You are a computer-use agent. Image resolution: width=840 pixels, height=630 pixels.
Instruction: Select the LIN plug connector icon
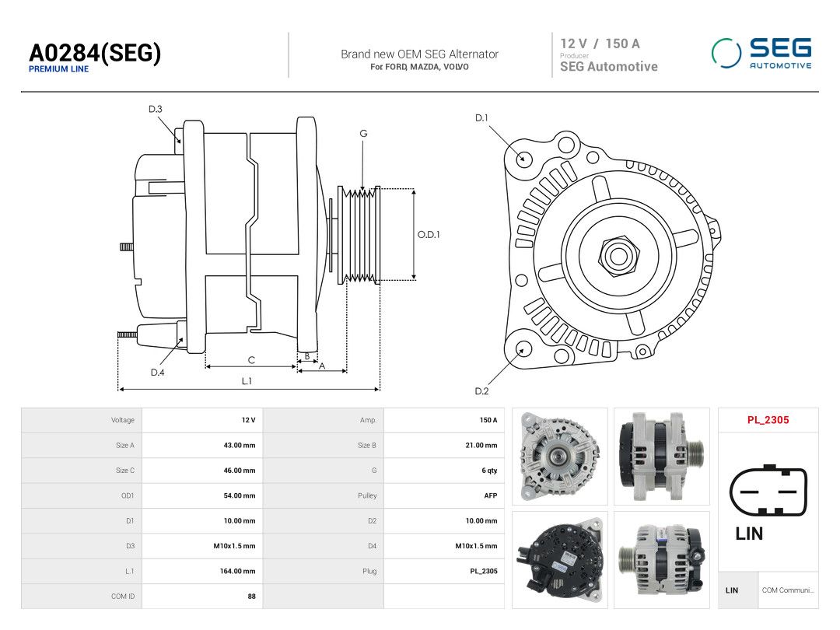point(768,491)
